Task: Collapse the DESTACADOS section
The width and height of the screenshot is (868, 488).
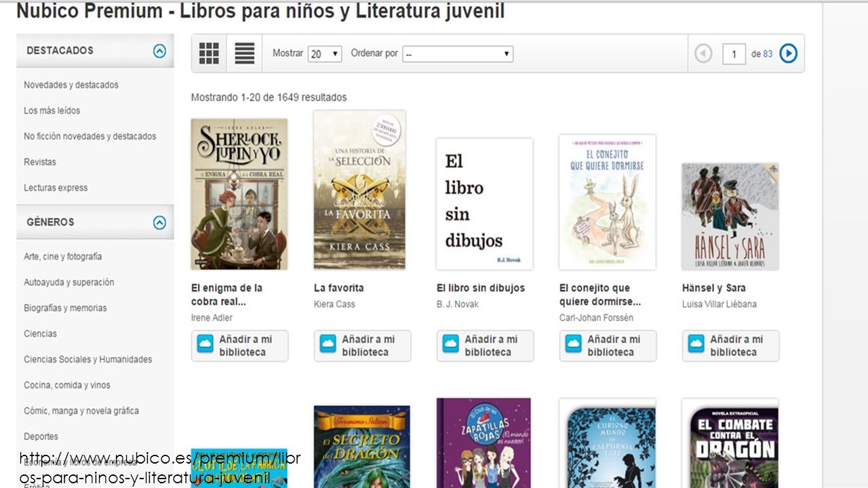Action: (x=159, y=51)
